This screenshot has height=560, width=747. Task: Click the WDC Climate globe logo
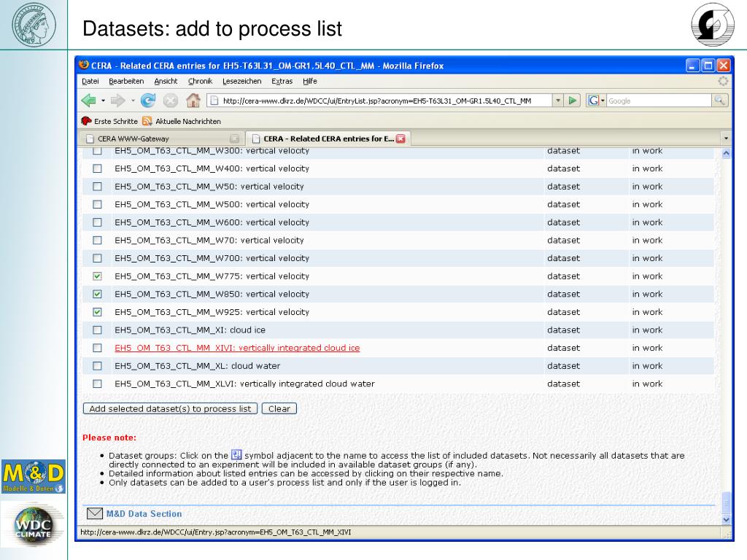[34, 526]
